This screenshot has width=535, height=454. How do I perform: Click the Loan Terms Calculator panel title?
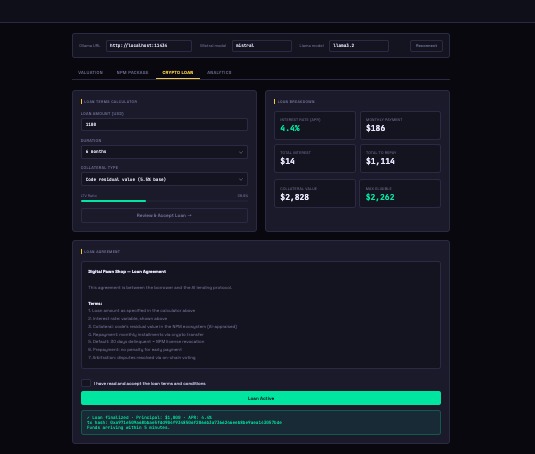110,102
